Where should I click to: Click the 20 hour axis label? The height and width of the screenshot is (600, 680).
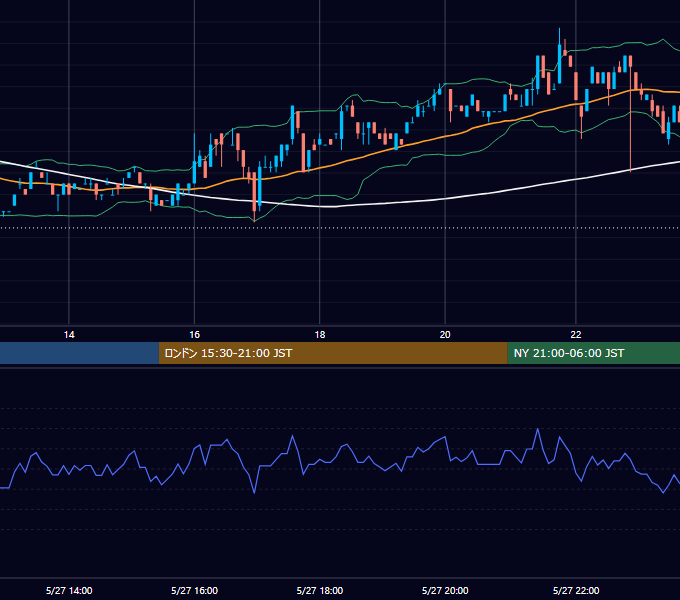point(445,335)
